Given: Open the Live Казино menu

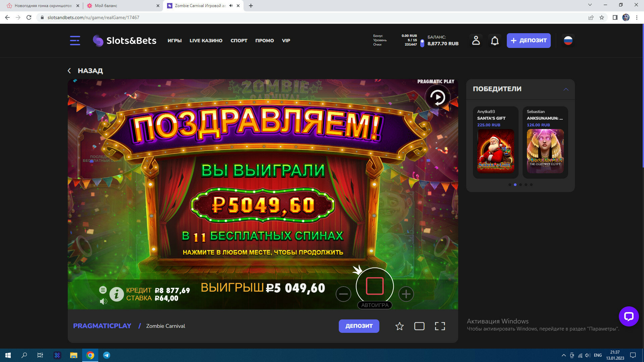Looking at the screenshot, I should (x=206, y=41).
